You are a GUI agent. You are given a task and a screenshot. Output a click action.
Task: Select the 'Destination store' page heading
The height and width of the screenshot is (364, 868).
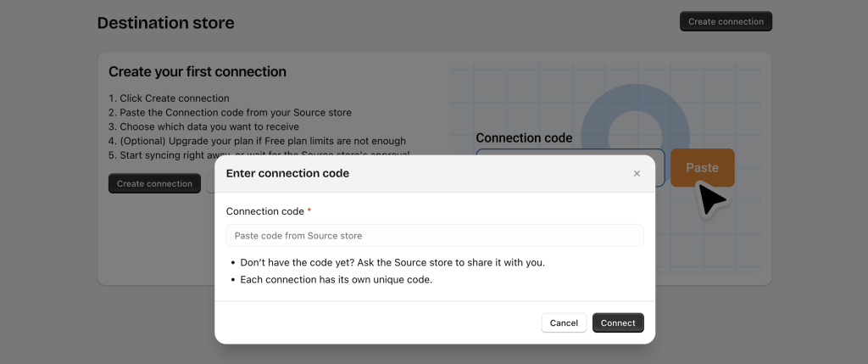[165, 23]
